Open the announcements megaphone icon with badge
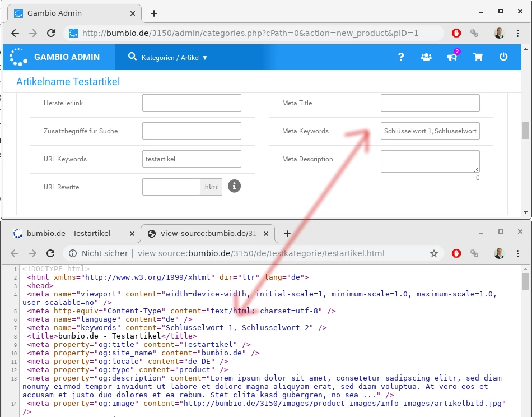Viewport: 532px width, 417px height. [452, 57]
